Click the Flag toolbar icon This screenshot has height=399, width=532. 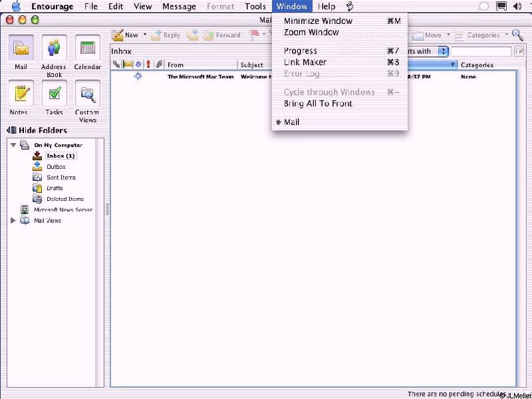[254, 35]
